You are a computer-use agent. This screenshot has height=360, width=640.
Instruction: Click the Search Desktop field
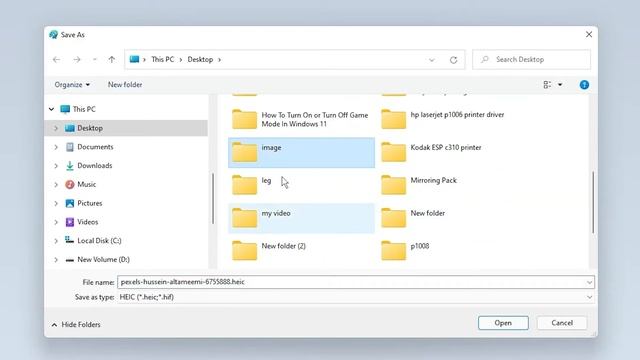pyautogui.click(x=531, y=60)
